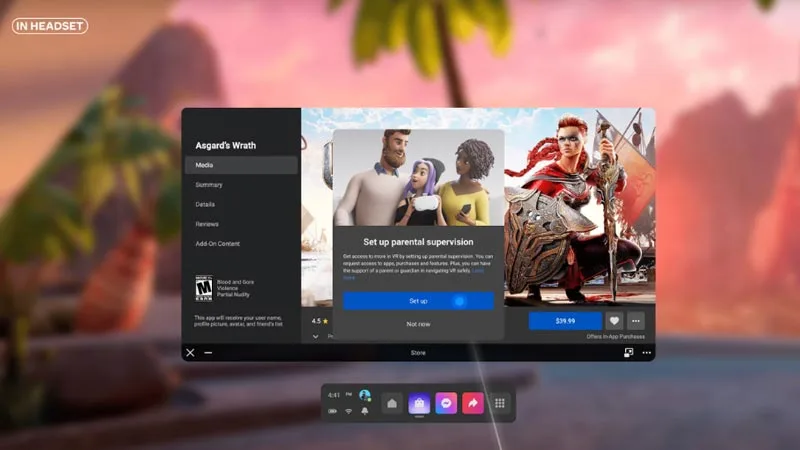Switch to the Summary section
Screen dimensions: 800x450
209,185
